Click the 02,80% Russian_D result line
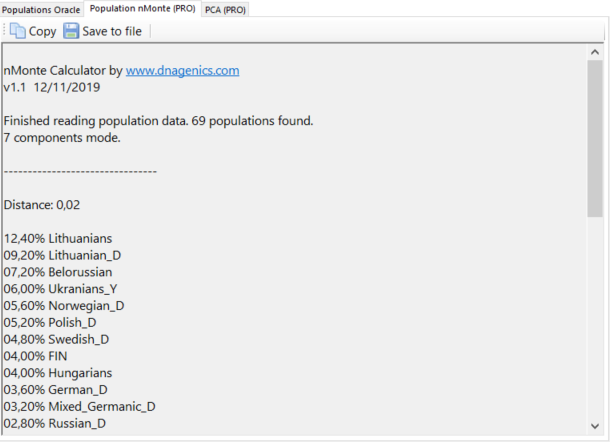The image size is (610, 442). click(55, 424)
